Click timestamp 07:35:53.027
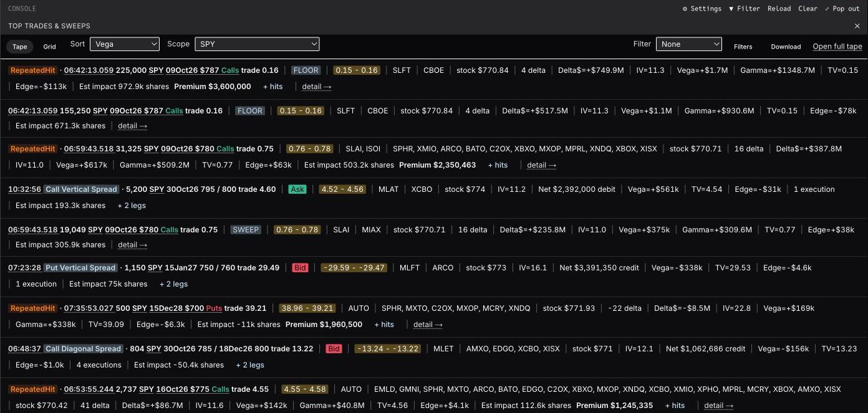This screenshot has width=868, height=413. 89,308
